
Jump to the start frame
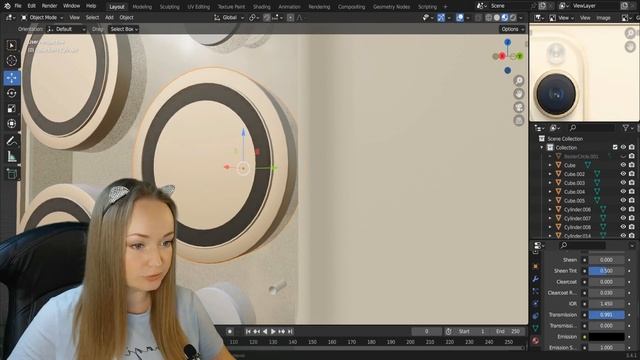(248, 331)
